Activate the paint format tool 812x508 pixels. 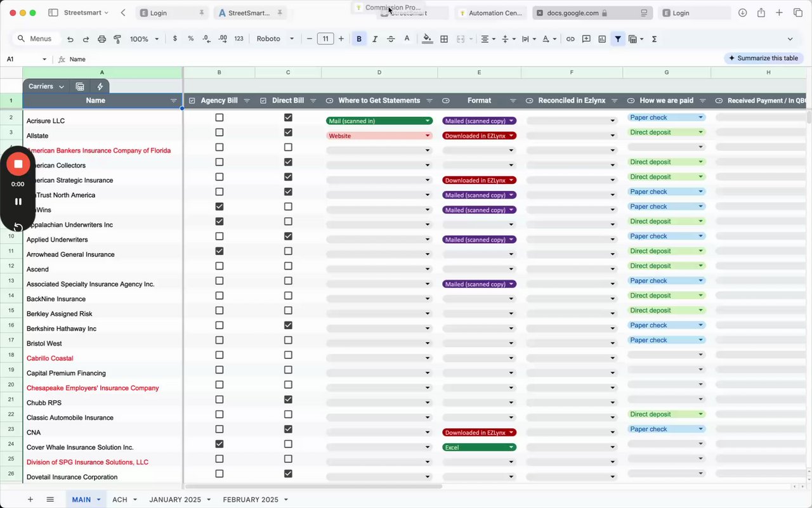(x=117, y=39)
